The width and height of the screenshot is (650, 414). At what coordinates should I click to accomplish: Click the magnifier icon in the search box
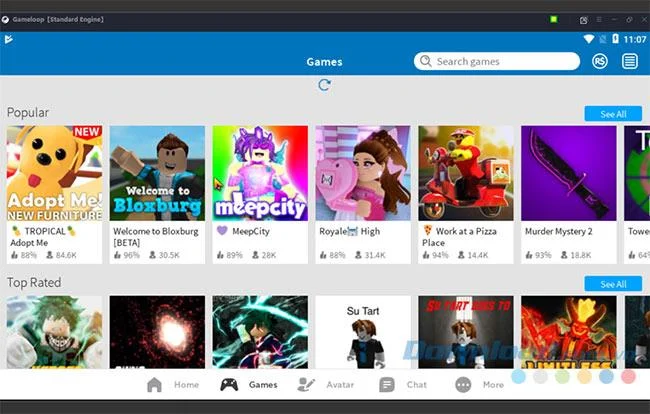point(425,61)
